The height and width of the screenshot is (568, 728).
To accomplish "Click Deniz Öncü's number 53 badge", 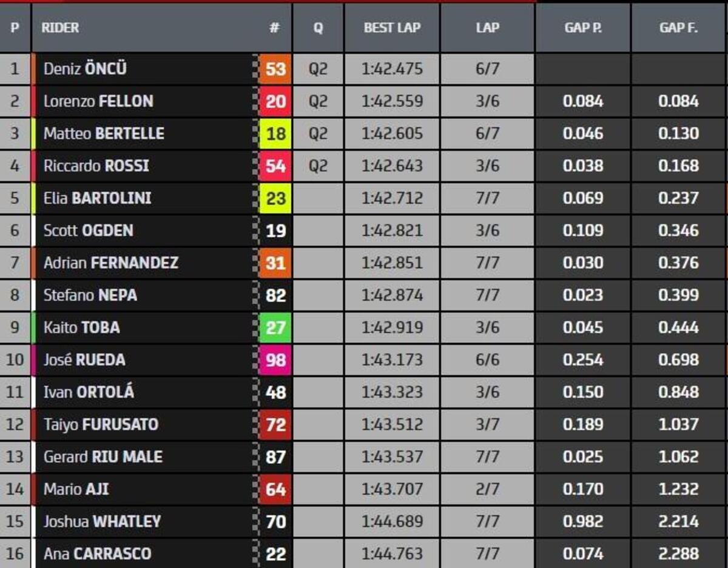I will (275, 69).
